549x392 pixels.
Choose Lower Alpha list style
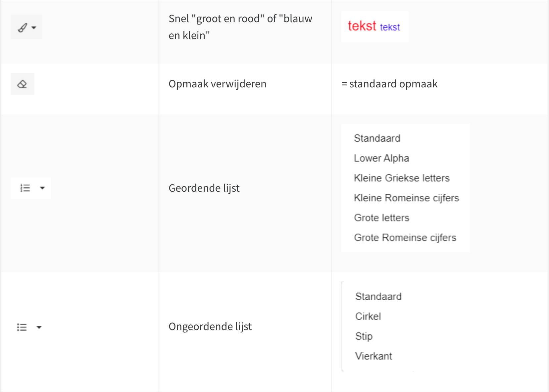pos(381,158)
